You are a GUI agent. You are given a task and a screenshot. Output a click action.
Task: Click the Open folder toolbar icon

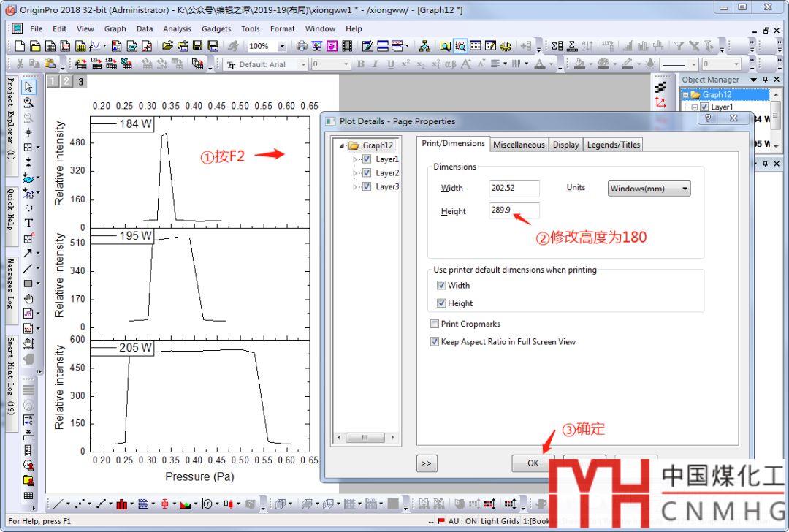tap(167, 46)
